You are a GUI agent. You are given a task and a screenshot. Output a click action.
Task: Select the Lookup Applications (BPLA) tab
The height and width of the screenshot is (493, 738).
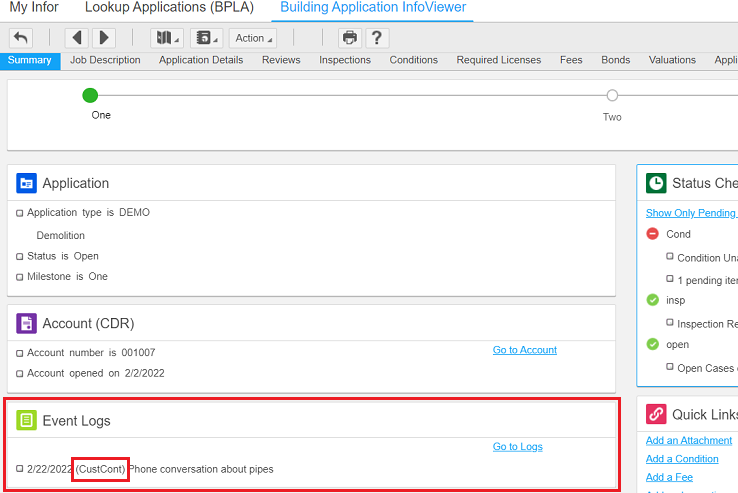[x=169, y=8]
